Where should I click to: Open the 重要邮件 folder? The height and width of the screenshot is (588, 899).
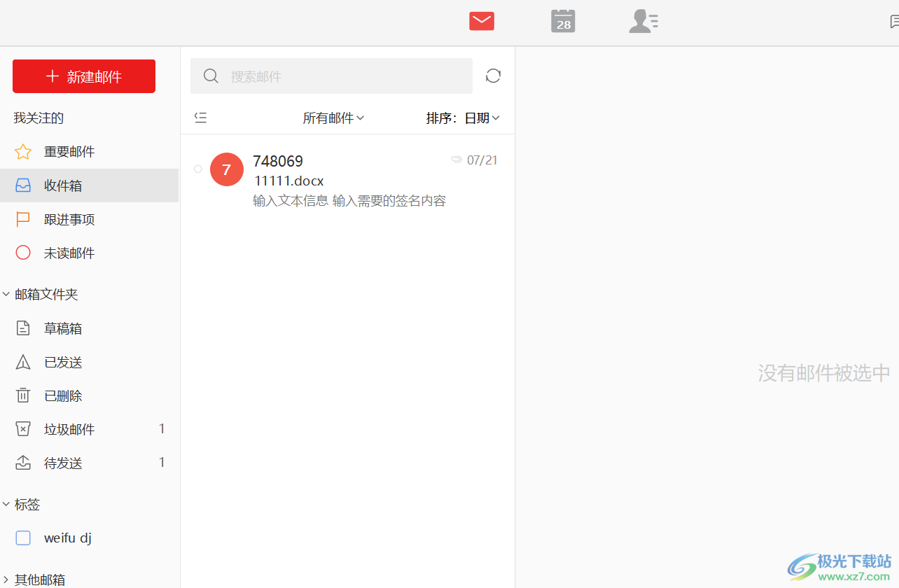(89, 152)
